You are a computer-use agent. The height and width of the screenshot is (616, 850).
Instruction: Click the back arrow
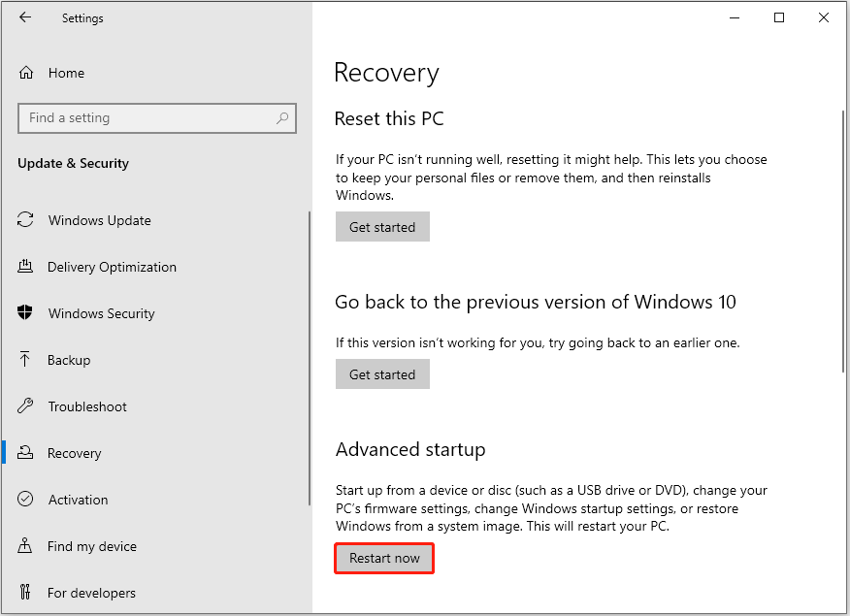pos(24,17)
